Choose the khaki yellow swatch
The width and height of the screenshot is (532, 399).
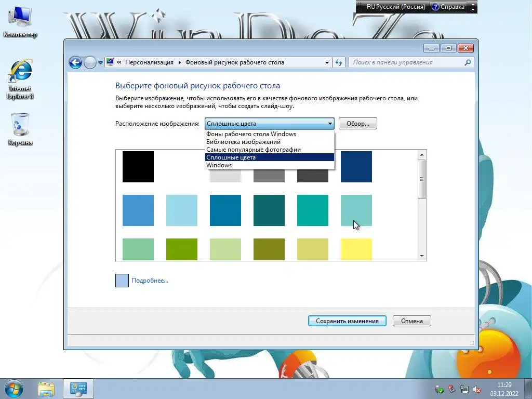[312, 249]
